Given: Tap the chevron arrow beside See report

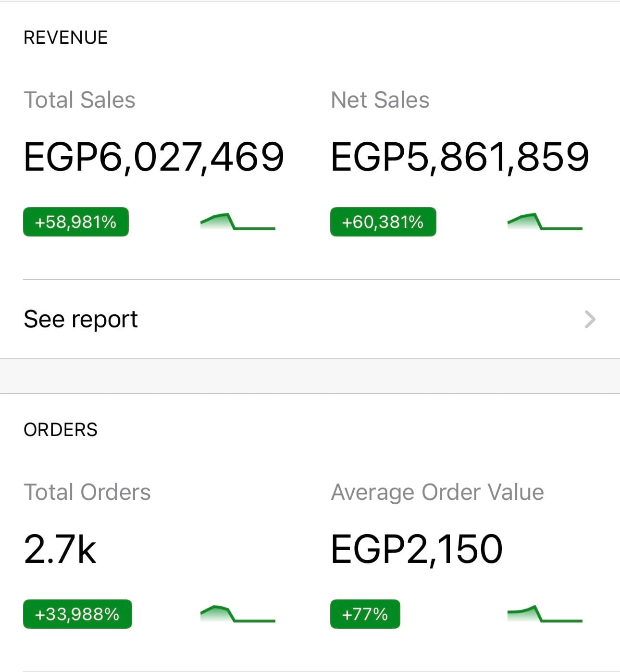Looking at the screenshot, I should (x=590, y=319).
